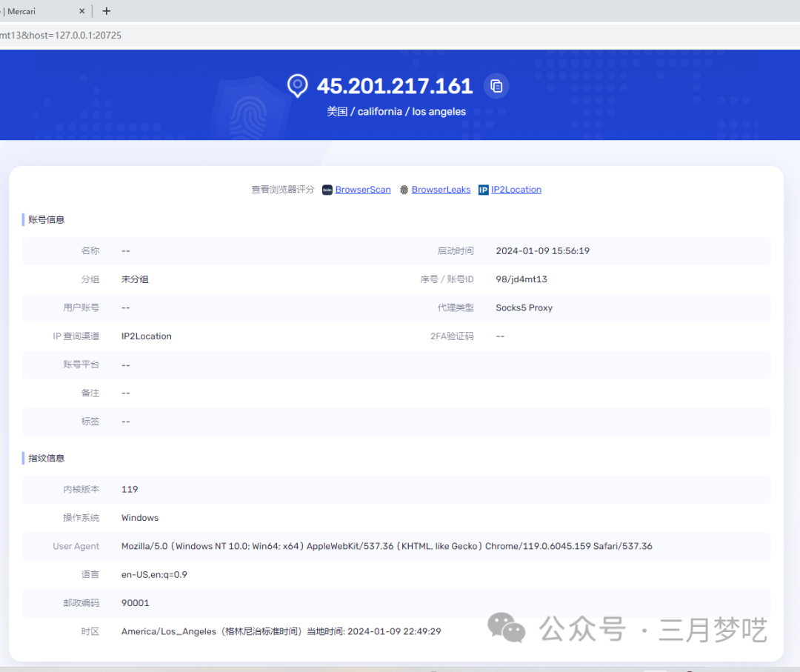The image size is (800, 672).
Task: Select proxy type value Socks5 Proxy
Action: (x=524, y=307)
